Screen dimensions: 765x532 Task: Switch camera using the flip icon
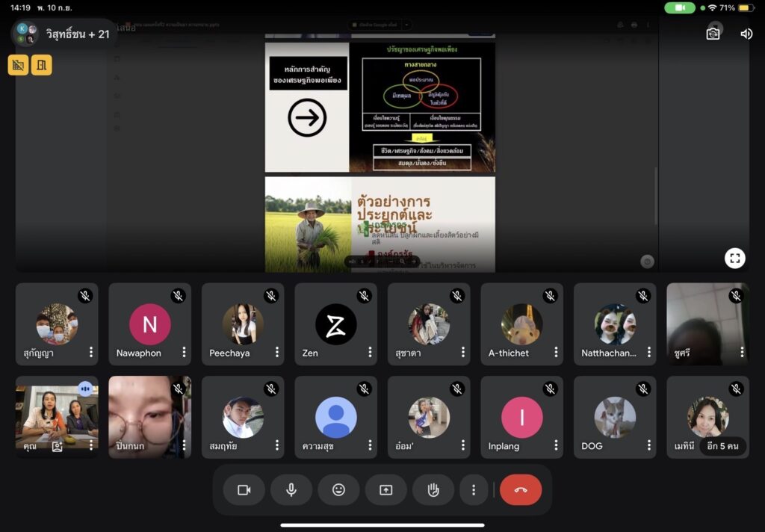pyautogui.click(x=713, y=34)
